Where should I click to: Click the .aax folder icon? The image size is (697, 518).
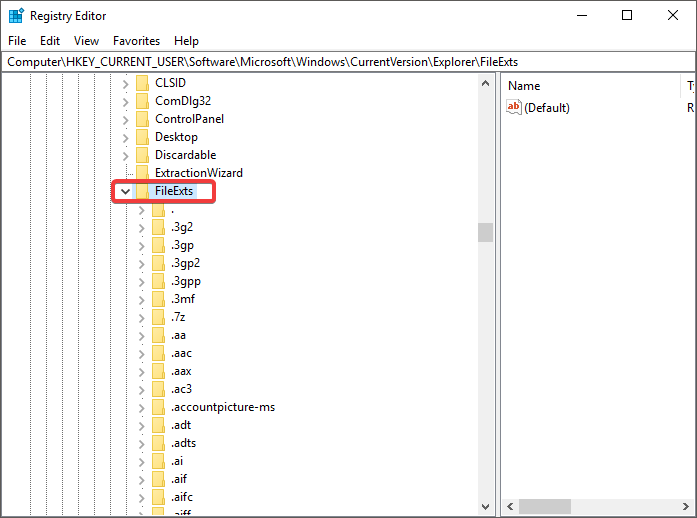(x=158, y=371)
